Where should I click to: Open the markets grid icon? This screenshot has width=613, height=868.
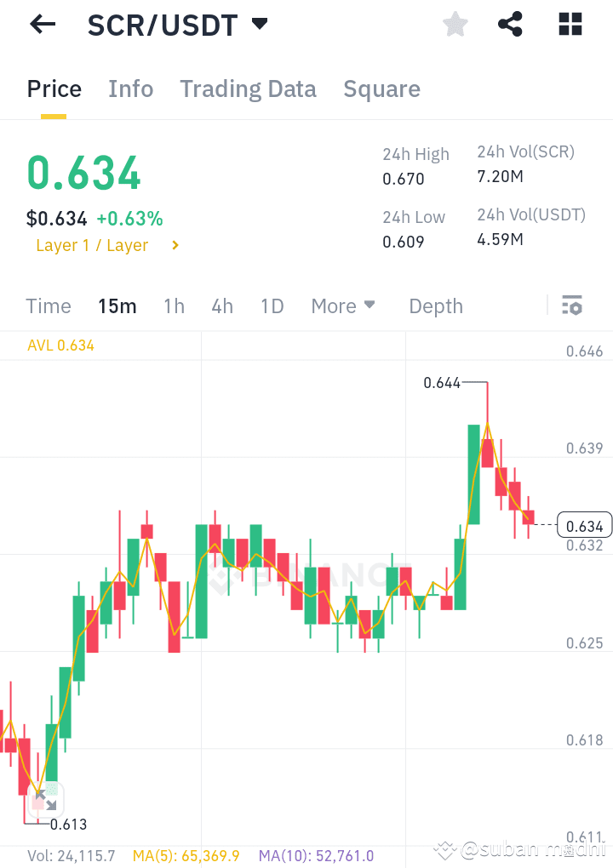(569, 24)
